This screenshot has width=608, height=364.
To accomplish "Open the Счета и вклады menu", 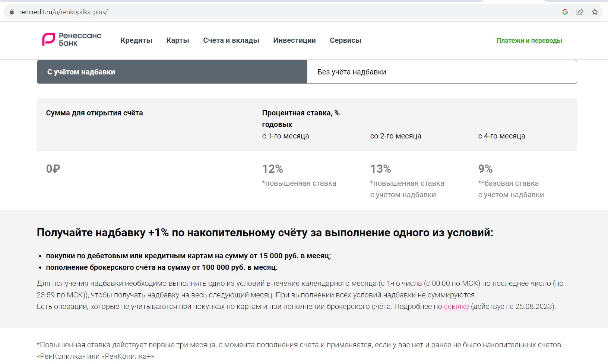I will [x=231, y=40].
